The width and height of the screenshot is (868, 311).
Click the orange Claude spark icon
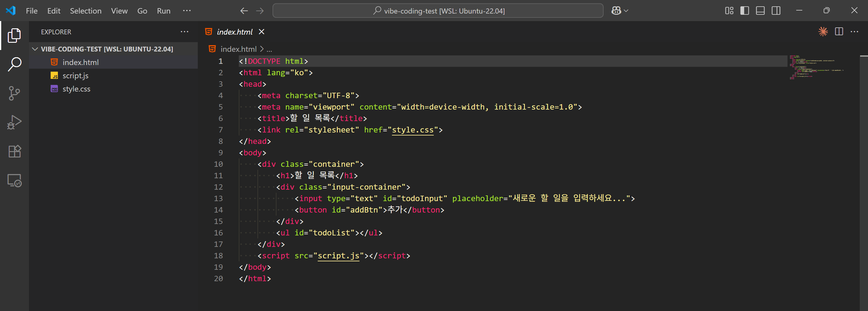823,32
